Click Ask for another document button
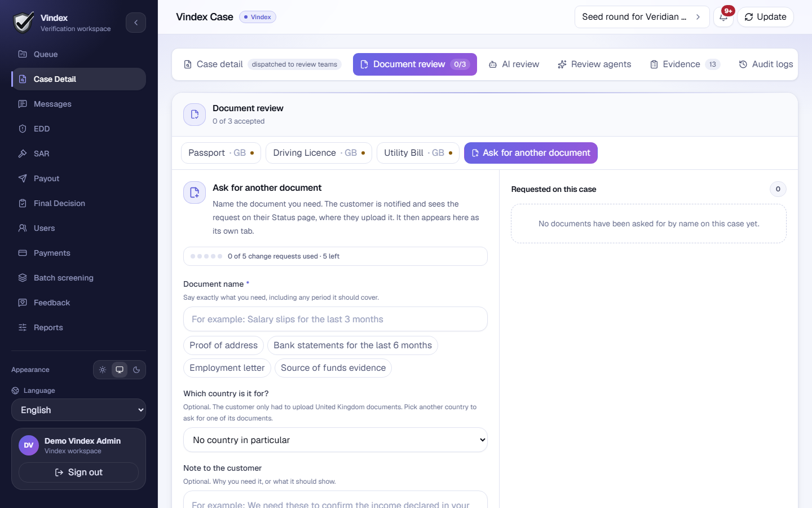Viewport: 812px width, 508px height. [x=531, y=153]
